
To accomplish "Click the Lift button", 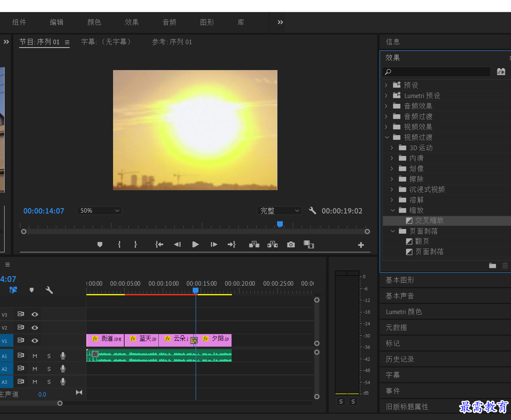I will coord(254,244).
